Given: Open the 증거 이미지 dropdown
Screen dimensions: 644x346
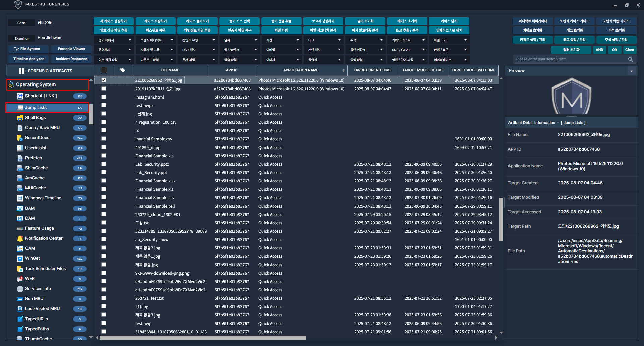Looking at the screenshot, I should coord(114,40).
